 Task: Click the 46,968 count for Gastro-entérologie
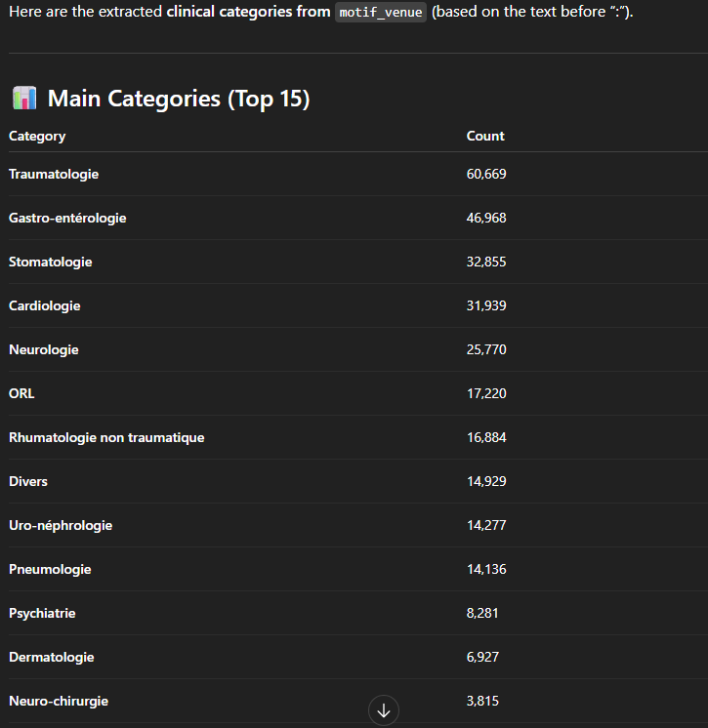[x=486, y=218]
